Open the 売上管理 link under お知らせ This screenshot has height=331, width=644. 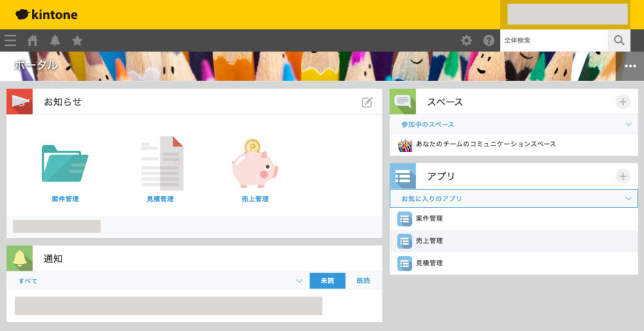(x=255, y=199)
